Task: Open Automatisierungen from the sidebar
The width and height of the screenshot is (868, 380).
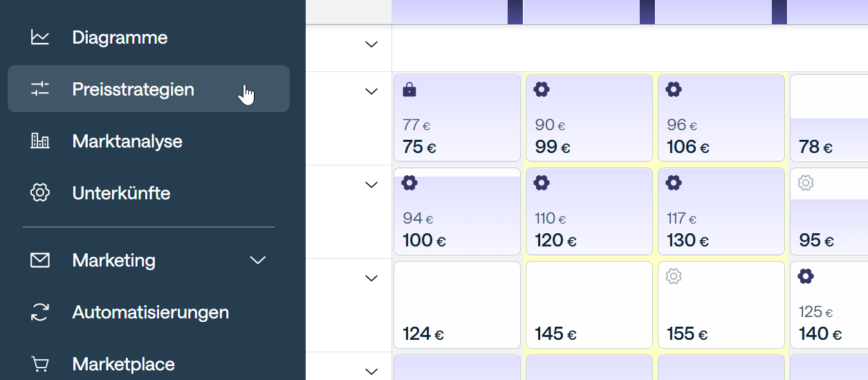Action: (x=150, y=312)
